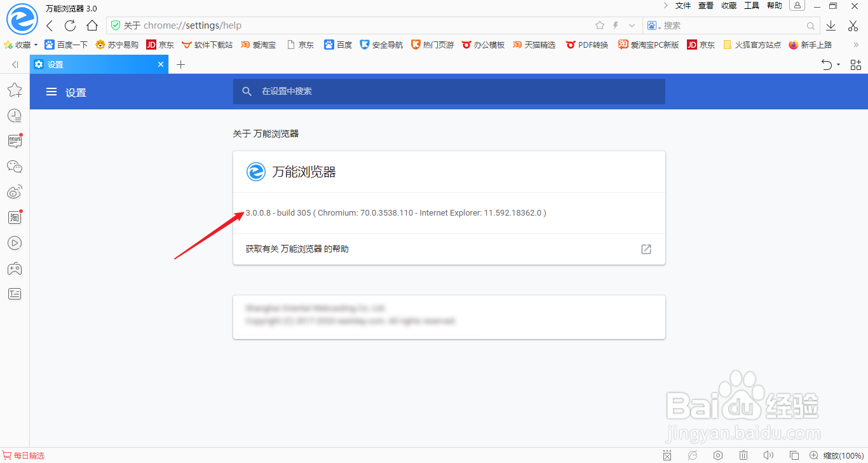Viewport: 868px width, 463px height.
Task: Click the ad-block icon in status bar
Action: [x=667, y=455]
